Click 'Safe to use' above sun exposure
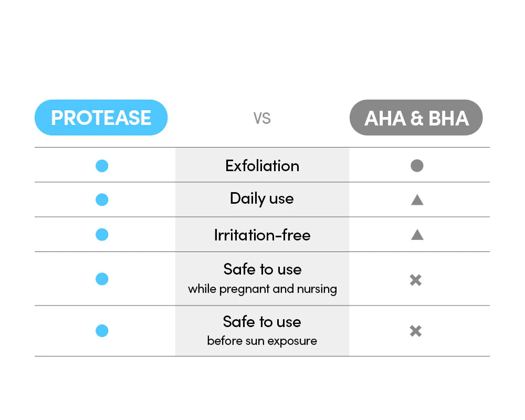Image resolution: width=525 pixels, height=420 pixels. click(262, 321)
